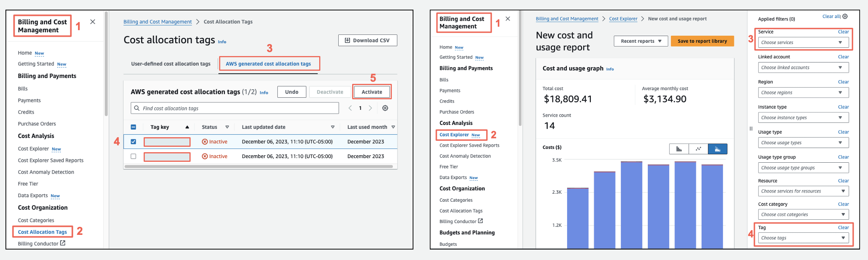The image size is (868, 260).
Task: Open Cost Allocation Tags in left screenshot sidebar
Action: coord(42,232)
